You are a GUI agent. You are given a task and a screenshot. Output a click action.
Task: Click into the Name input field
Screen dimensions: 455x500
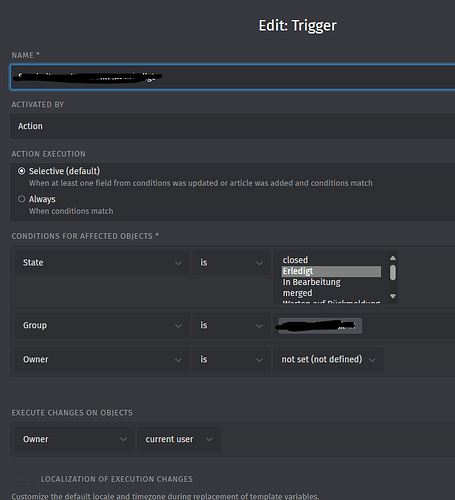click(233, 77)
